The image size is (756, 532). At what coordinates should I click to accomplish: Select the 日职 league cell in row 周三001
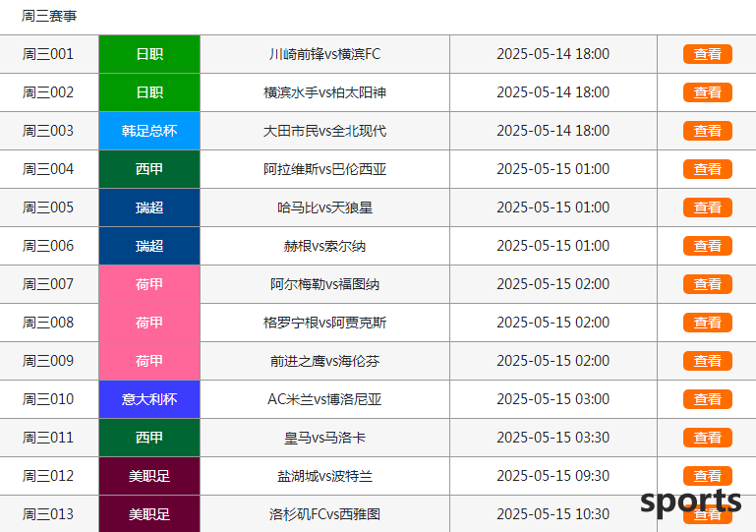[x=149, y=54]
